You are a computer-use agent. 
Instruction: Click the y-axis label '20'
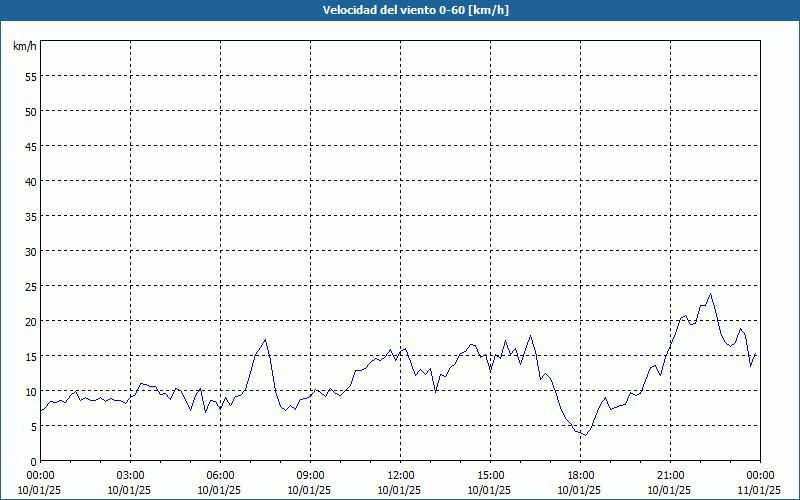point(31,321)
